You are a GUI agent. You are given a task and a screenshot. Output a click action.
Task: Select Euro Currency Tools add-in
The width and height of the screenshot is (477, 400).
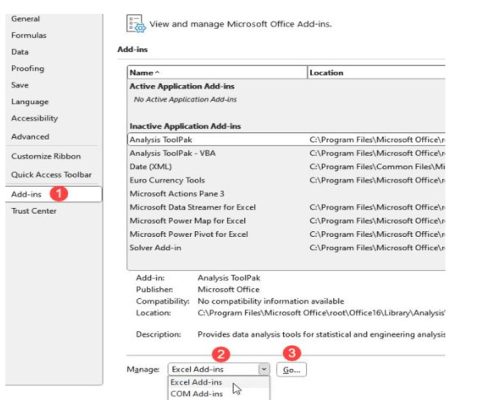286,180
